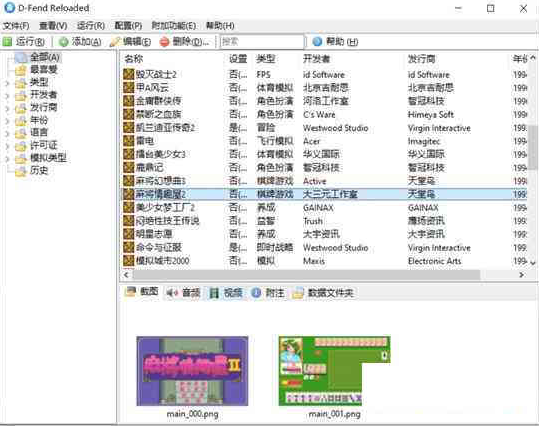This screenshot has width=539, height=426.
Task: Click the genre cell 即时战略
Action: (275, 248)
